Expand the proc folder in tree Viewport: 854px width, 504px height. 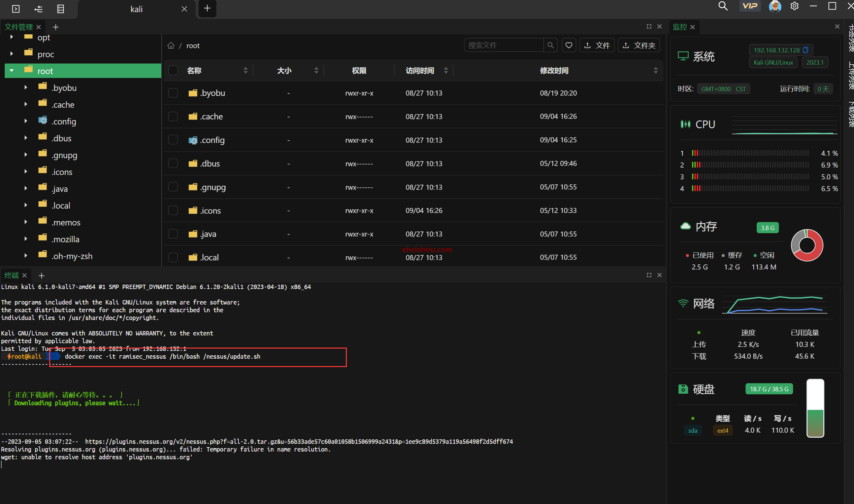pos(11,53)
